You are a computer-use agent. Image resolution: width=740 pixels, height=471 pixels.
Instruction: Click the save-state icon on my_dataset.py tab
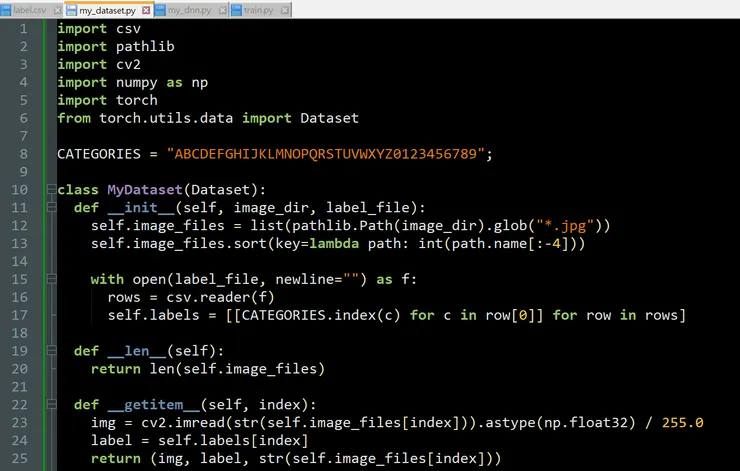72,10
